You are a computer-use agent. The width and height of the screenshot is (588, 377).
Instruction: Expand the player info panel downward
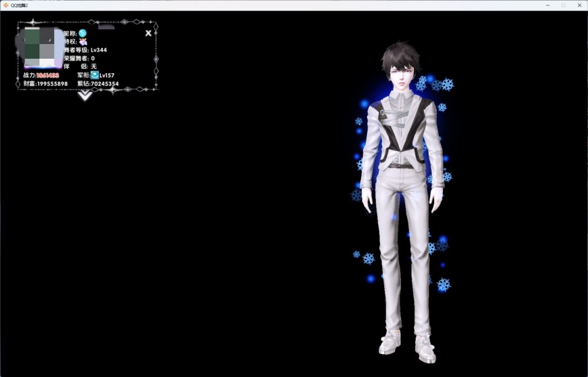click(x=85, y=96)
